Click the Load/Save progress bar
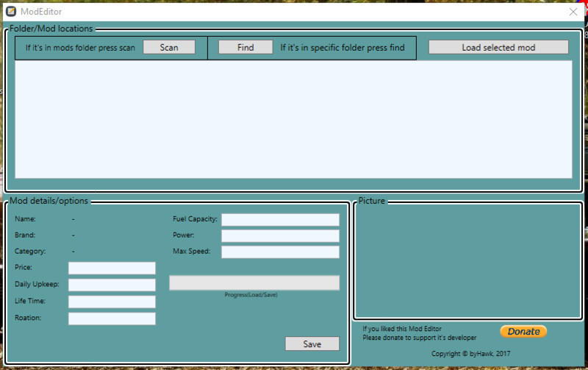Image resolution: width=588 pixels, height=370 pixels. coord(254,282)
